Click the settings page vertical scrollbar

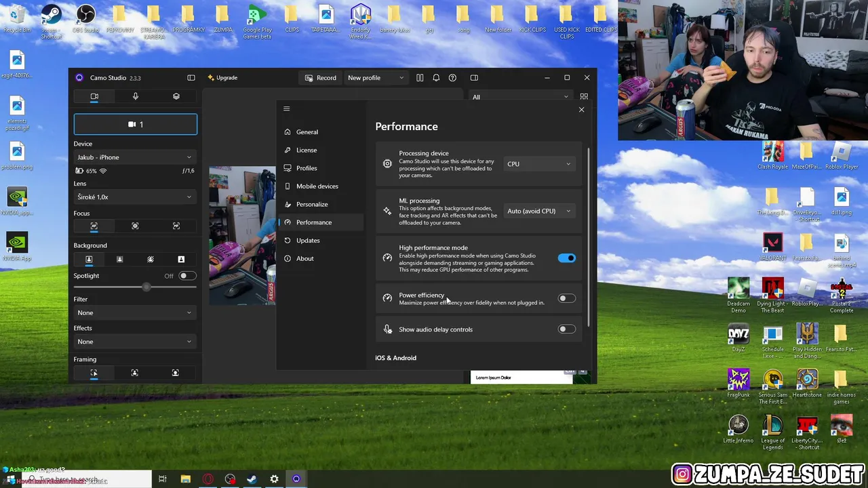588,236
